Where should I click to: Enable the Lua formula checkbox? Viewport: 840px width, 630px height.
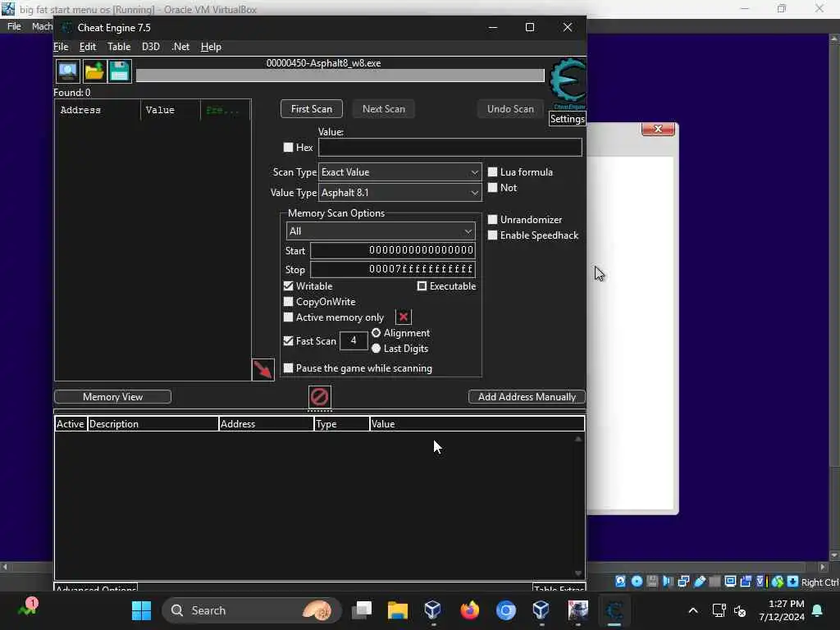click(492, 172)
